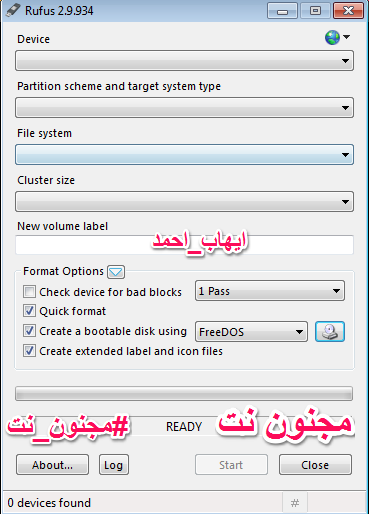Open the Device dropdown list
369x514 pixels.
click(184, 61)
